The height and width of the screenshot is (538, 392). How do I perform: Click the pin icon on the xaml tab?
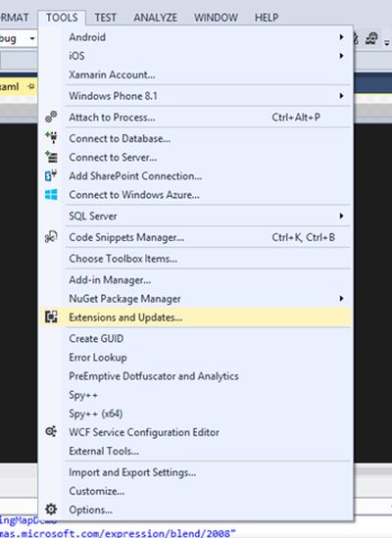(30, 86)
